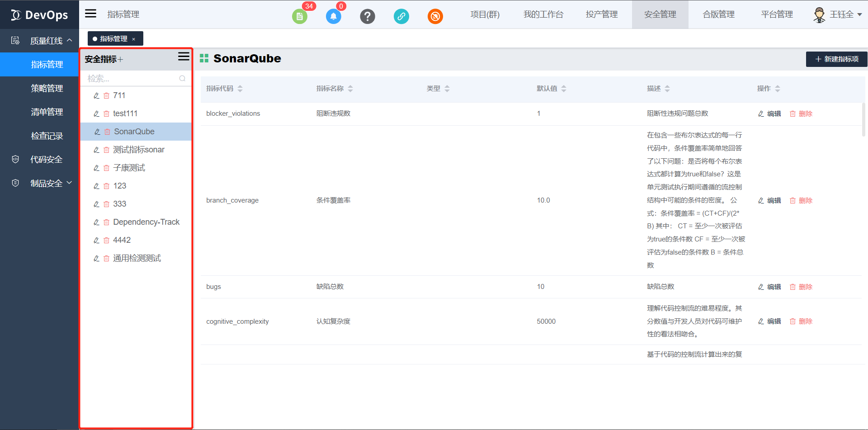Image resolution: width=868 pixels, height=430 pixels.
Task: Click the list icon in 安全指标 panel header
Action: coord(184,57)
